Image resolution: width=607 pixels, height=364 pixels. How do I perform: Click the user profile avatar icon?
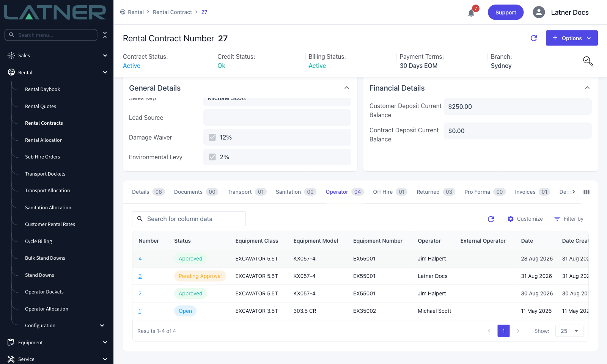tap(539, 12)
